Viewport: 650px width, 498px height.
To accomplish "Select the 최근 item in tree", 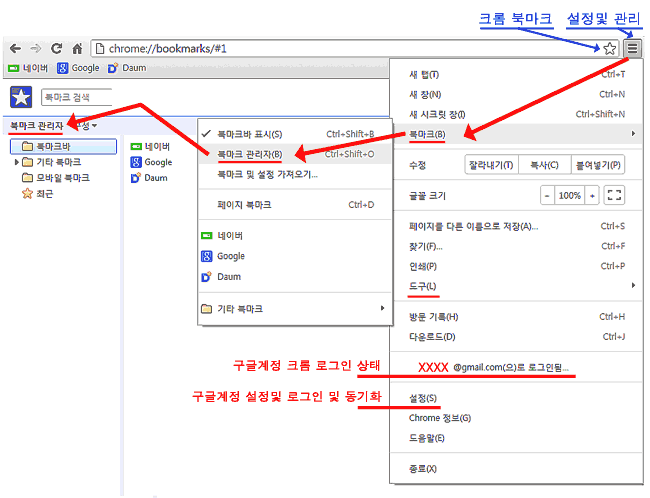I will [37, 194].
